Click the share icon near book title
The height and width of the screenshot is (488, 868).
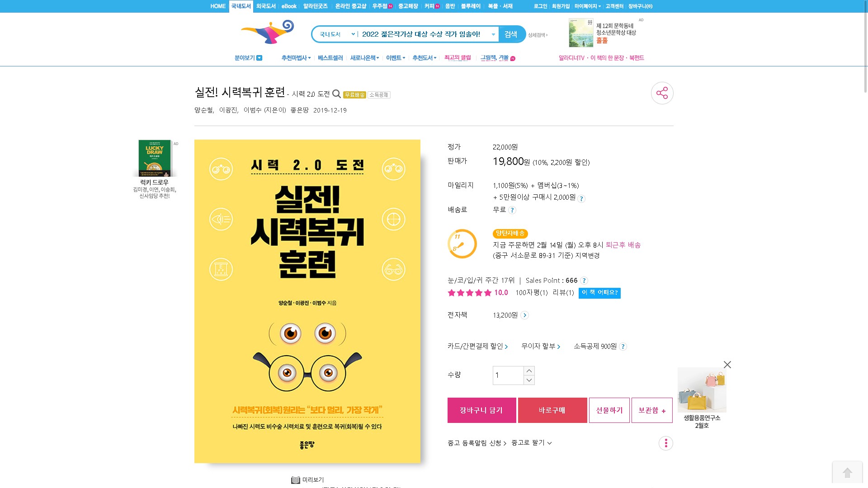[x=662, y=93]
